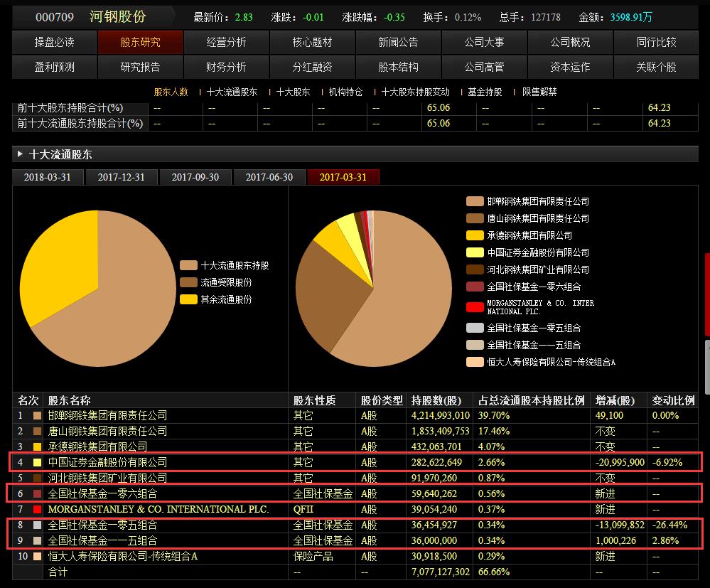710x588 pixels.
Task: Switch to 经营分析 tab
Action: tap(226, 43)
